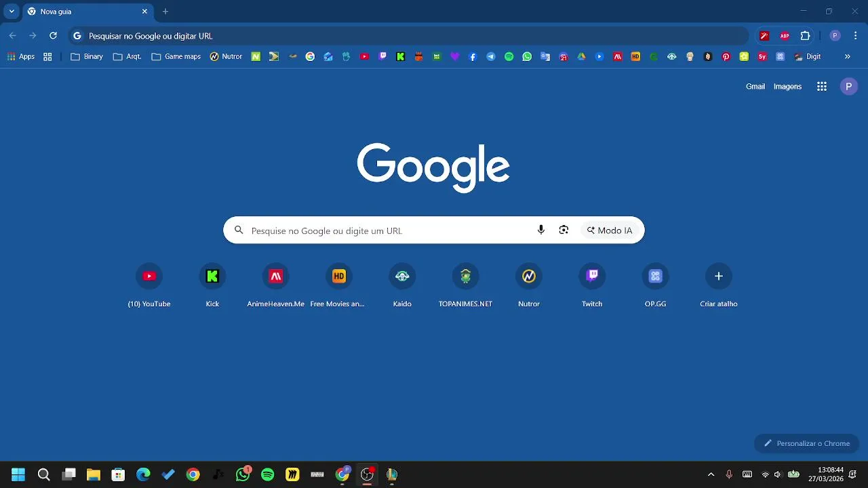The image size is (868, 488).
Task: Open File Explorer from the taskbar
Action: click(94, 474)
